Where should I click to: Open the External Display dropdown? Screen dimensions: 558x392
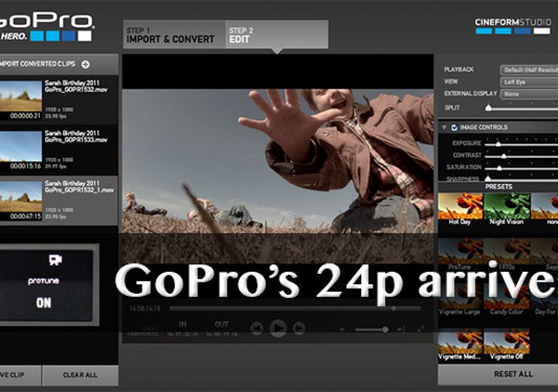pyautogui.click(x=529, y=94)
